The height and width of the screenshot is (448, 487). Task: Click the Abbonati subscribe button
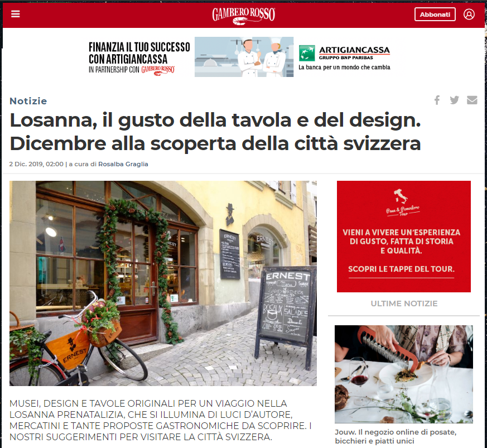click(x=435, y=15)
